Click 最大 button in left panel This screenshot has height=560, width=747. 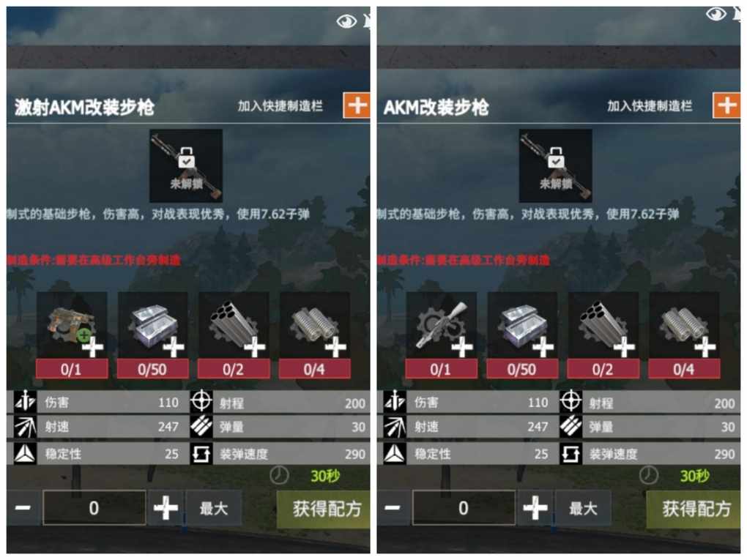pyautogui.click(x=213, y=509)
